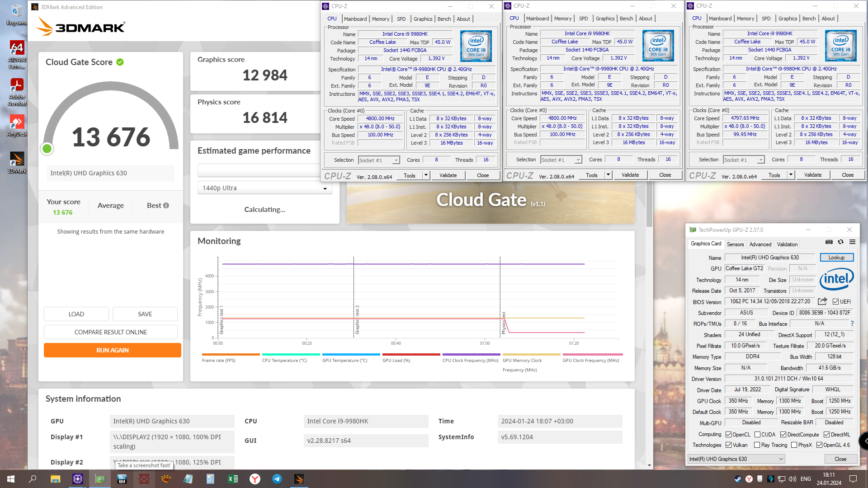This screenshot has height=488, width=868.
Task: Open the Recycle Bin desktop icon
Action: point(17,15)
